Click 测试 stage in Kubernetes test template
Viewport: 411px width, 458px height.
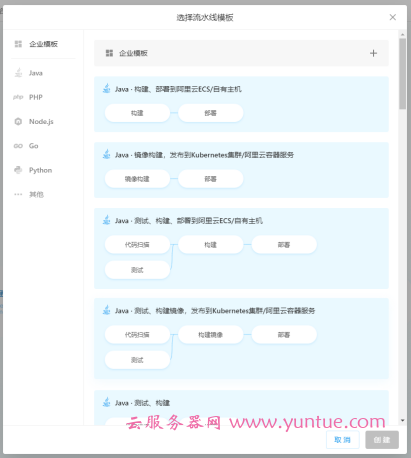tap(137, 360)
